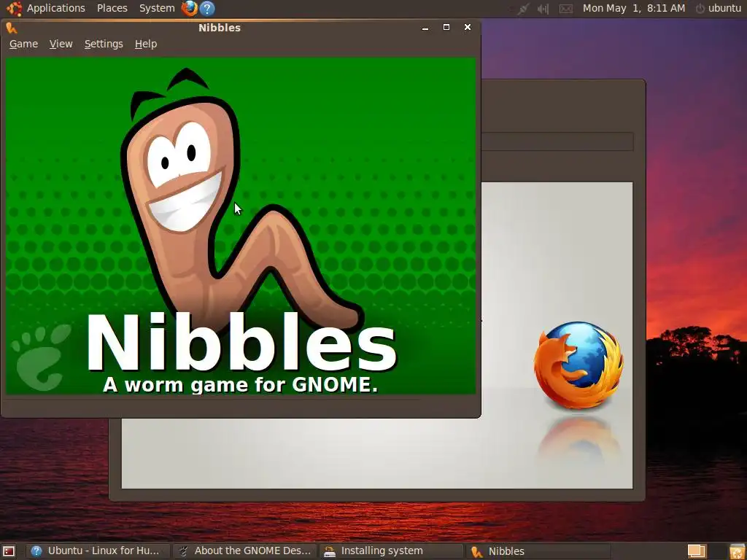The image size is (747, 560).
Task: Click the Firefox logo in background window
Action: 578,365
